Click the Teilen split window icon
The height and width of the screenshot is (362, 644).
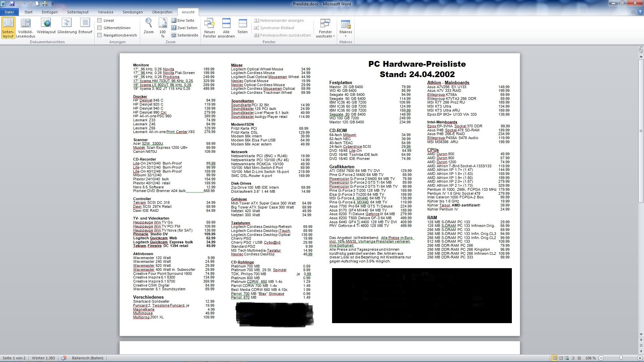(x=242, y=23)
